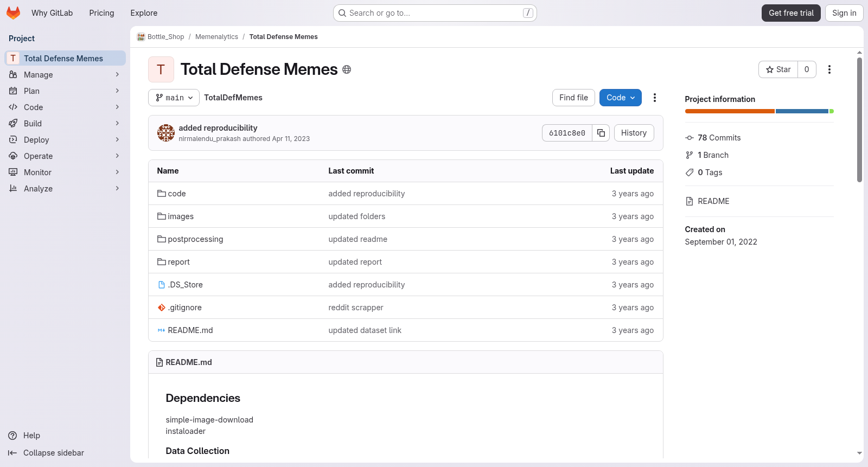
Task: Open the Explore menu item
Action: point(144,13)
